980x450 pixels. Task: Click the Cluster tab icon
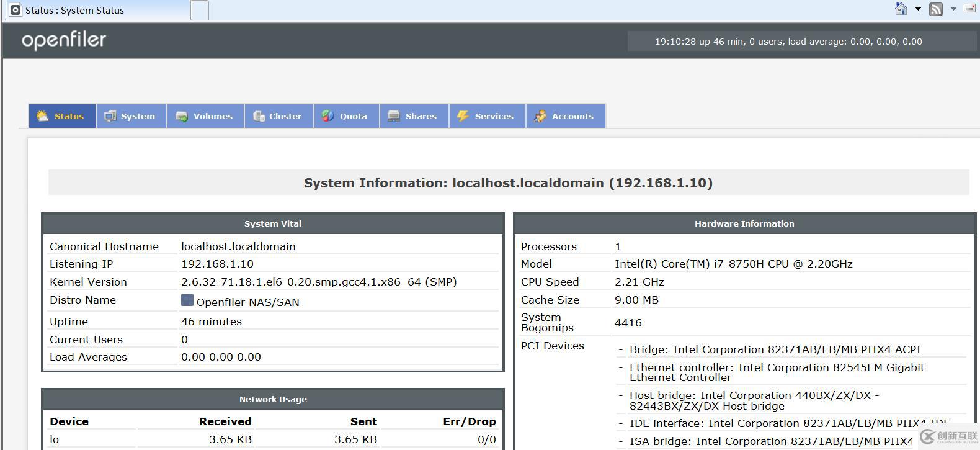tap(259, 116)
